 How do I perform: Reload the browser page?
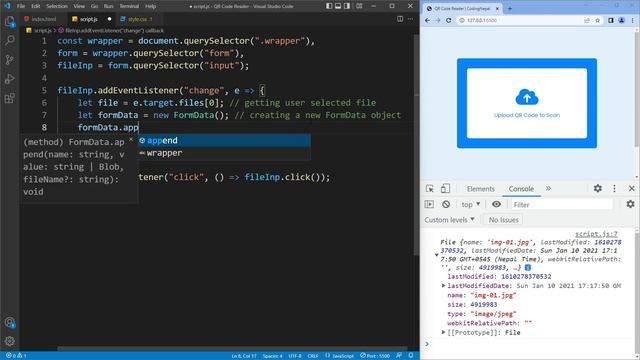[x=449, y=20]
